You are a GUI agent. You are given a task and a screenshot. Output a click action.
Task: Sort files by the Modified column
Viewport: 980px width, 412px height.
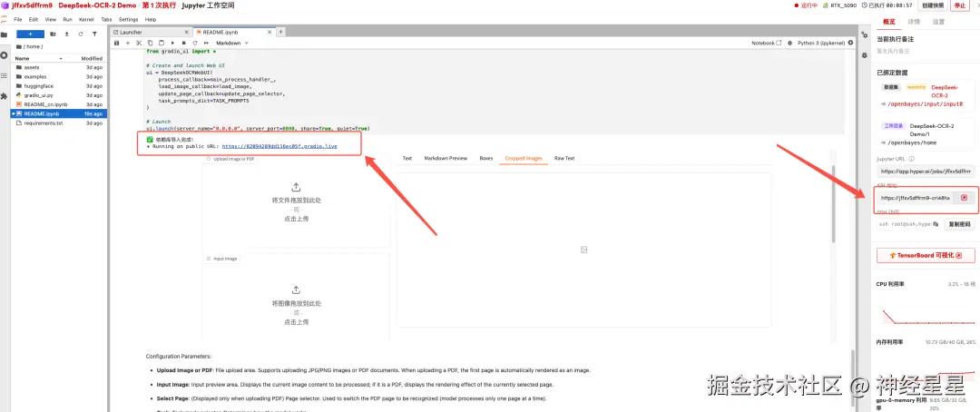[x=92, y=58]
